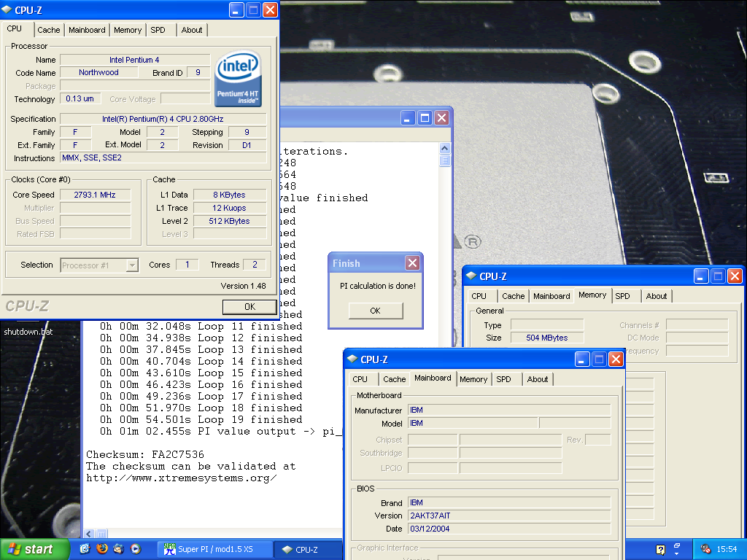747x560 pixels.
Task: Click the shutdown.bat desktop shortcut
Action: coord(28,332)
